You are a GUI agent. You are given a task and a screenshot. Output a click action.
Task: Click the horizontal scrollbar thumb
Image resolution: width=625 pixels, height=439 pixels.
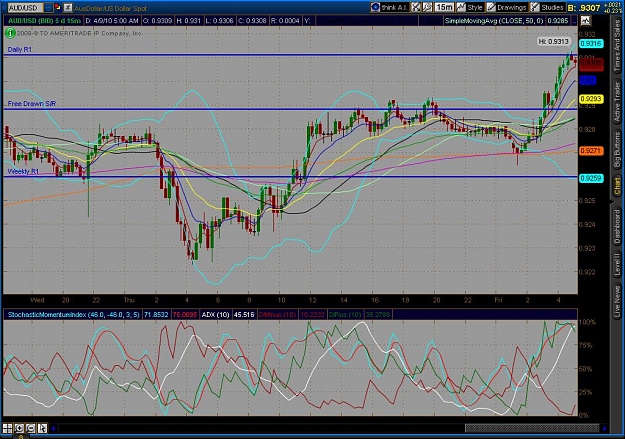click(532, 428)
